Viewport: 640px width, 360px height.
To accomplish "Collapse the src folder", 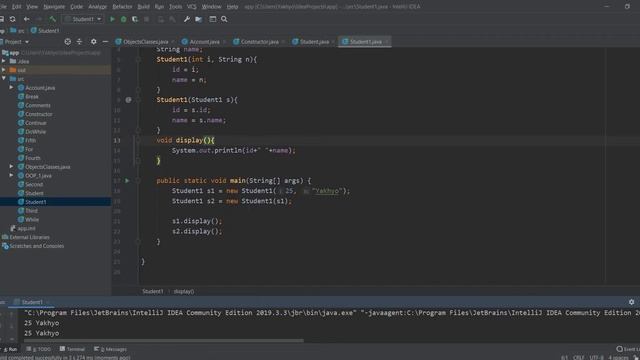I will 4,79.
